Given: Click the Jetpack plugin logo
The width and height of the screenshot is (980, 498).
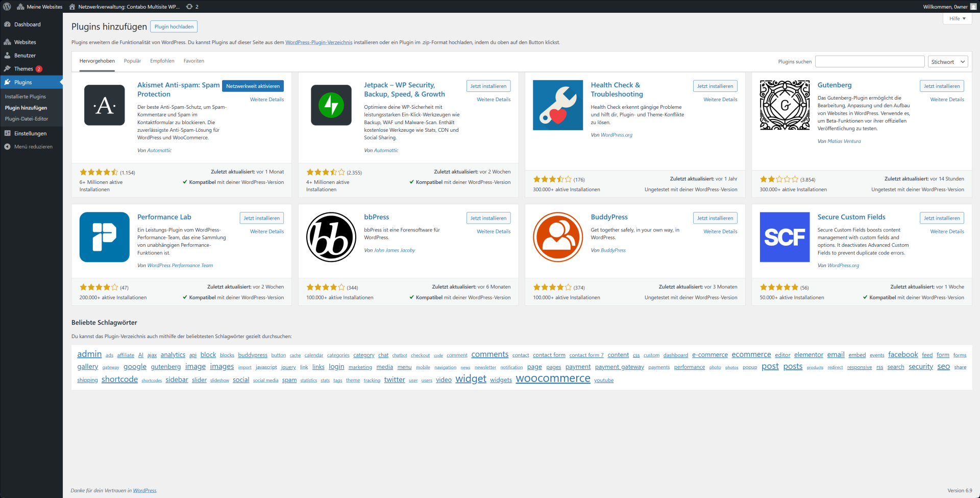Looking at the screenshot, I should coord(331,105).
